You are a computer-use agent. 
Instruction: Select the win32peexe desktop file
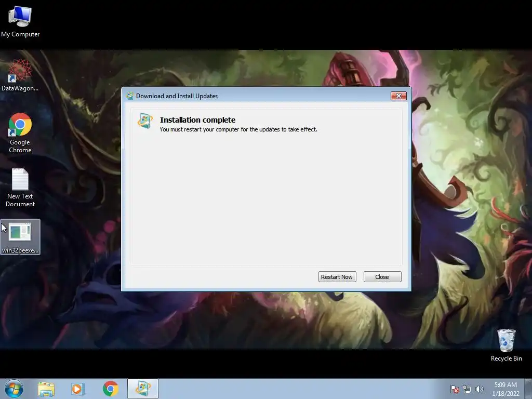(20, 237)
